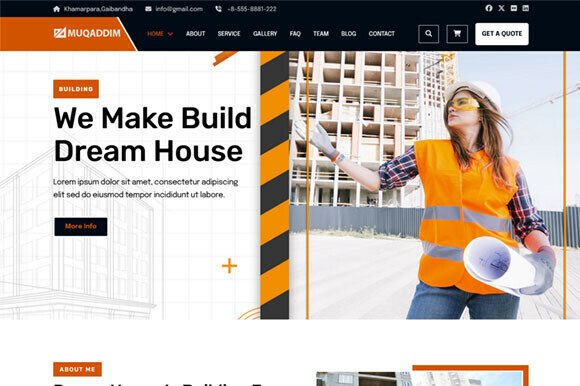Click the Home menu label
580x386 pixels.
point(155,34)
